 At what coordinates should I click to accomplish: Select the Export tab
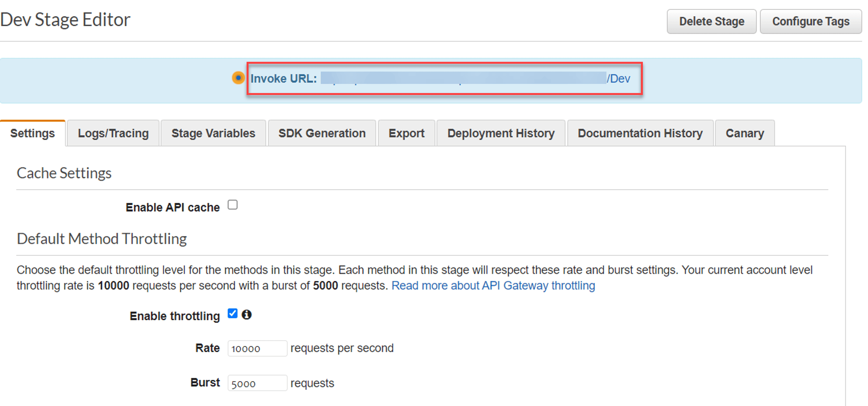click(406, 133)
